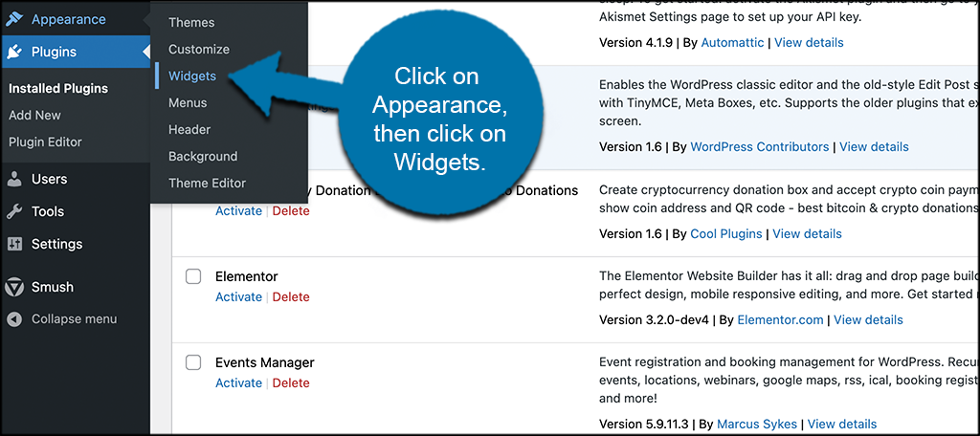Screen dimensions: 980x436
Task: Select Menus in Appearance flyout
Action: coord(188,103)
